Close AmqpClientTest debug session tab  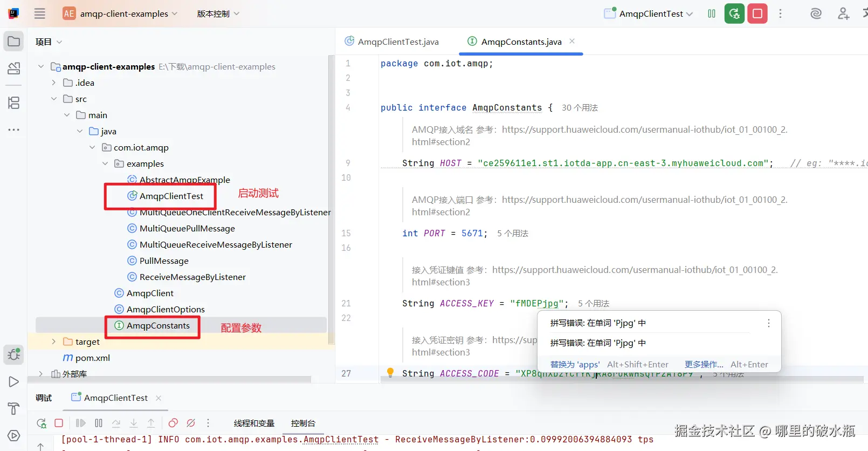click(x=159, y=398)
